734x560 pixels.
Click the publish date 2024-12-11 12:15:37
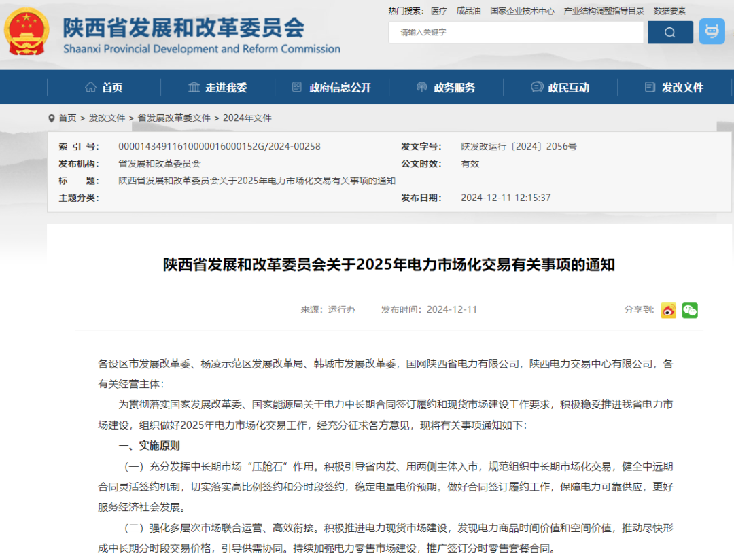click(506, 198)
